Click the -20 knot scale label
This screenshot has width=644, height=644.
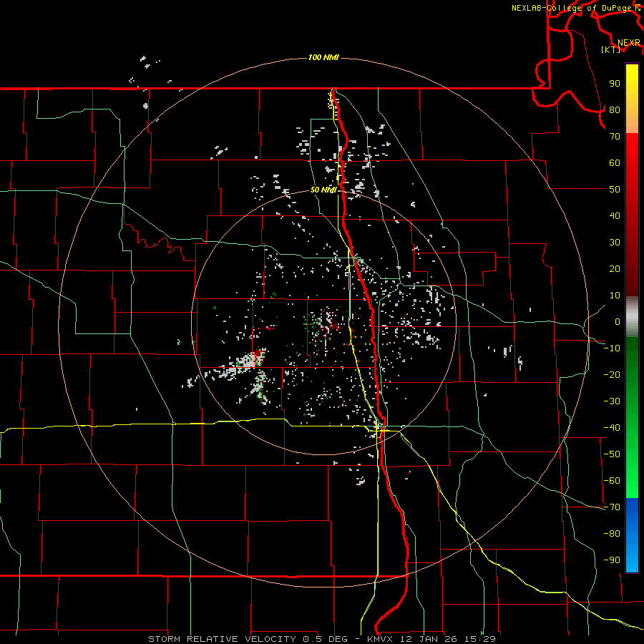(x=612, y=375)
